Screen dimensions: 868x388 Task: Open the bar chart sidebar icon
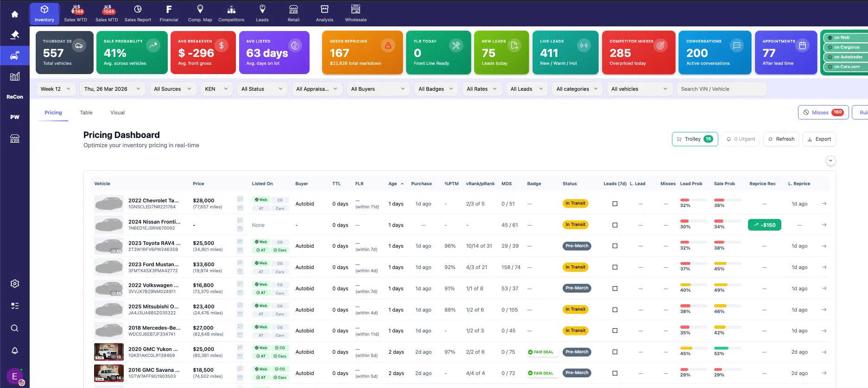pos(15,76)
